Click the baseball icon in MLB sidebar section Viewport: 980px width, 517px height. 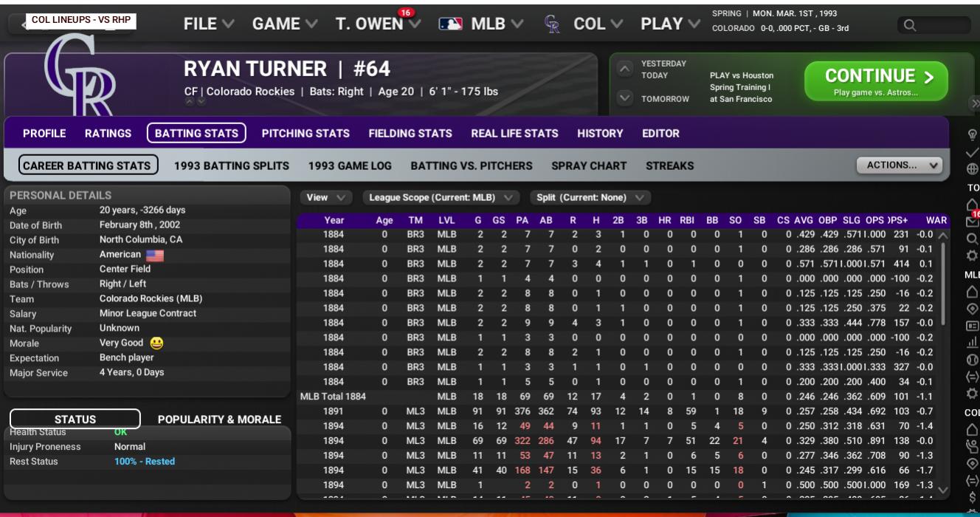[x=973, y=360]
